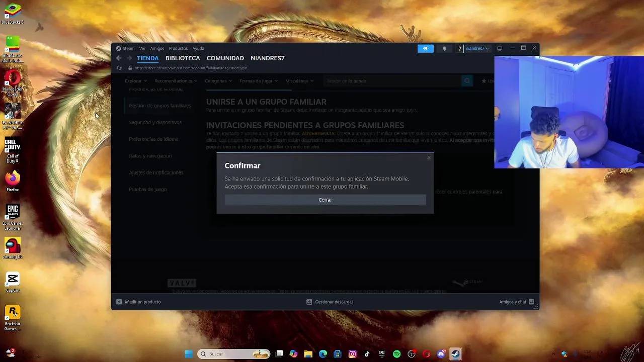The height and width of the screenshot is (362, 644).
Task: Switch to the COMUNIDAD tab
Action: (225, 58)
